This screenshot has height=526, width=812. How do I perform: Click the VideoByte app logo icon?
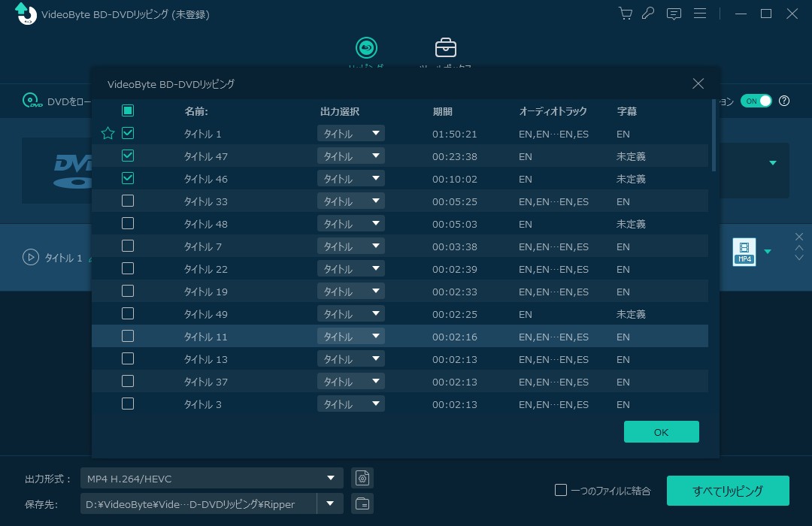(25, 14)
